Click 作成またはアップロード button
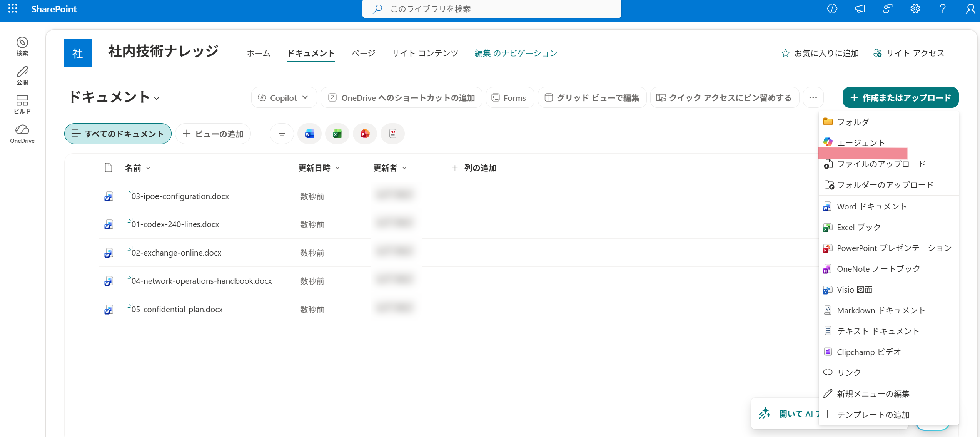The height and width of the screenshot is (437, 980). pos(900,98)
